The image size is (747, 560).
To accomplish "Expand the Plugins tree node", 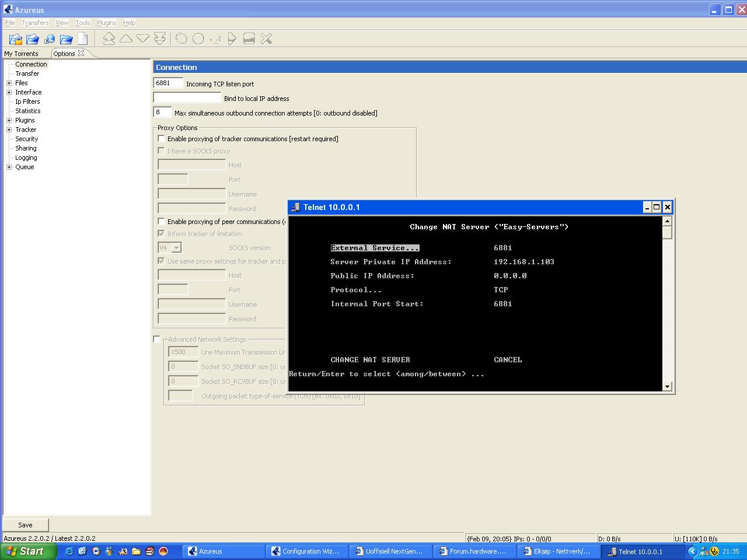I will tap(9, 120).
